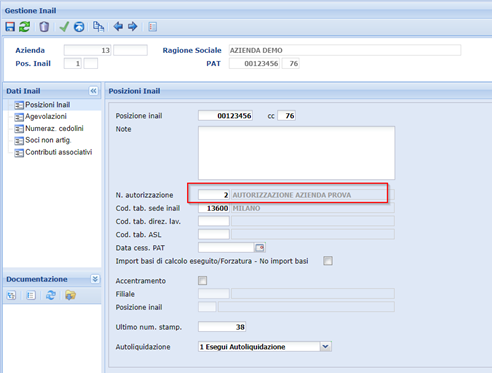Click the Data cess. PAT date field
The width and height of the screenshot is (492, 374).
click(226, 248)
